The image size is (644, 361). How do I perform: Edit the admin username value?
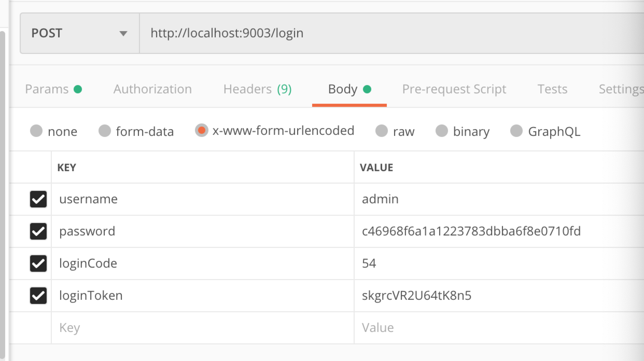[380, 199]
